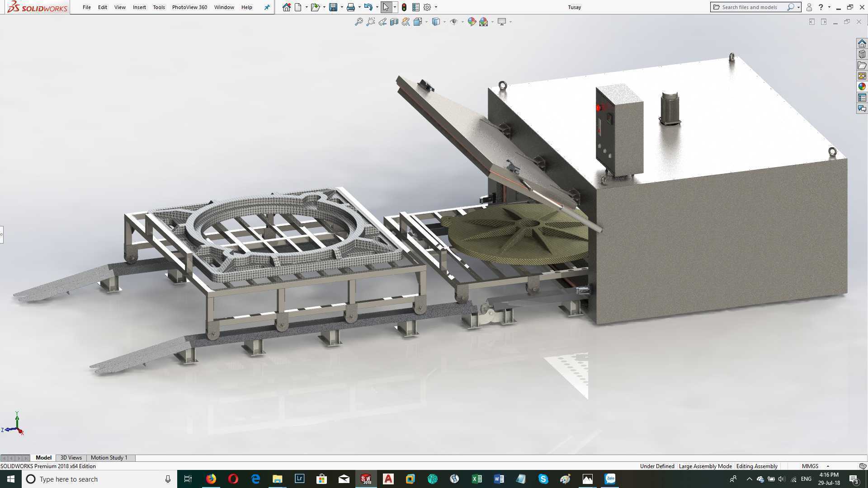The image size is (868, 488).
Task: Switch to the Motion Study 1 tab
Action: 109,458
